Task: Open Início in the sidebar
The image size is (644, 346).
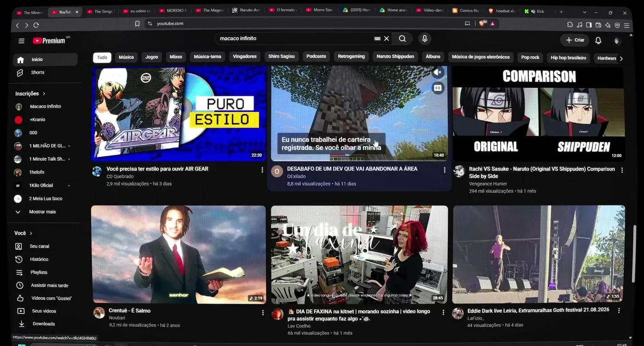Action: pyautogui.click(x=45, y=60)
